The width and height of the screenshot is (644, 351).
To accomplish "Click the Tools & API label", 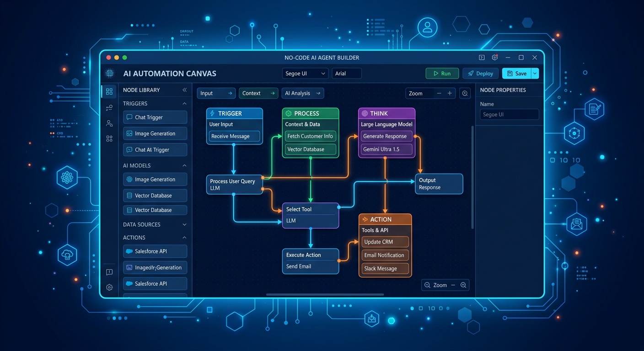I will (375, 230).
